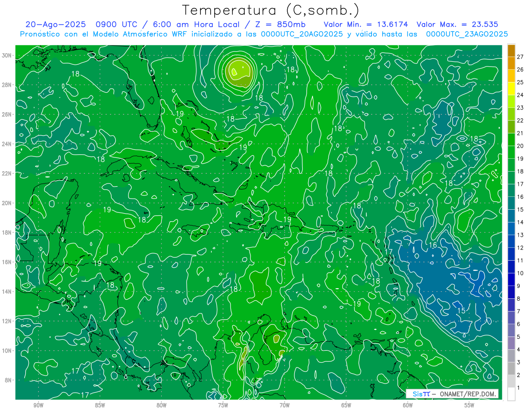This screenshot has height=411, width=532.
Task: Click the "30N" latitude label
Action: tap(6, 55)
